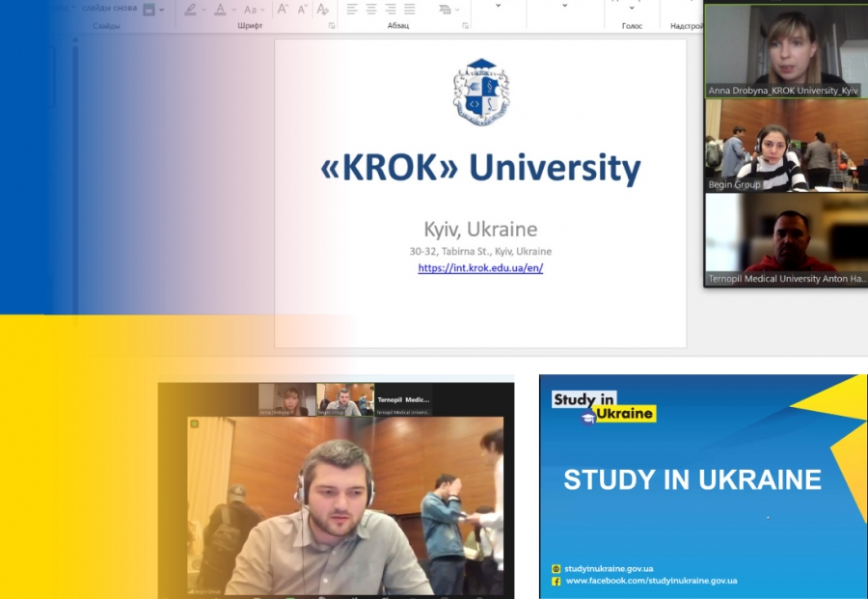Image resolution: width=868 pixels, height=599 pixels.
Task: Click the Kyiv, Ukraine subtitle text
Action: click(480, 229)
